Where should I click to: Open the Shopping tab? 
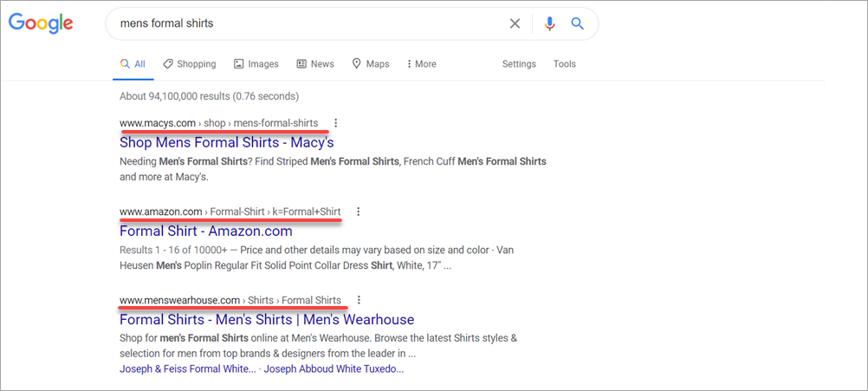point(190,64)
